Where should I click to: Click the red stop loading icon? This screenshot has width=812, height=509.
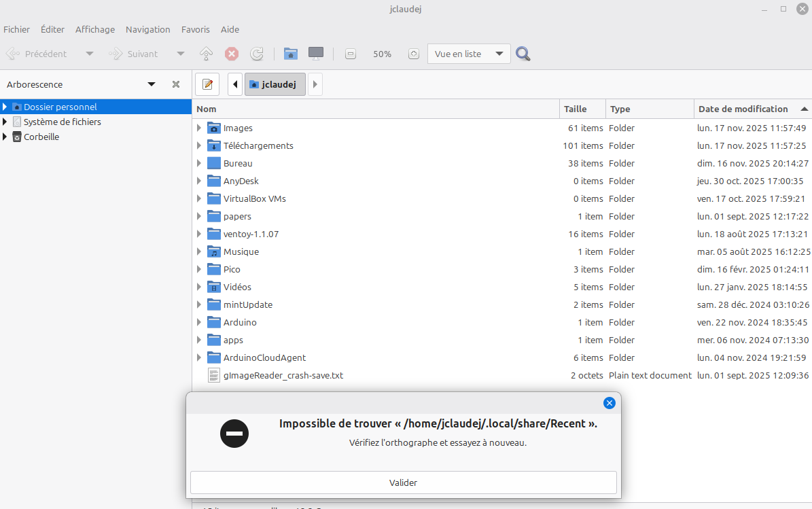[232, 54]
